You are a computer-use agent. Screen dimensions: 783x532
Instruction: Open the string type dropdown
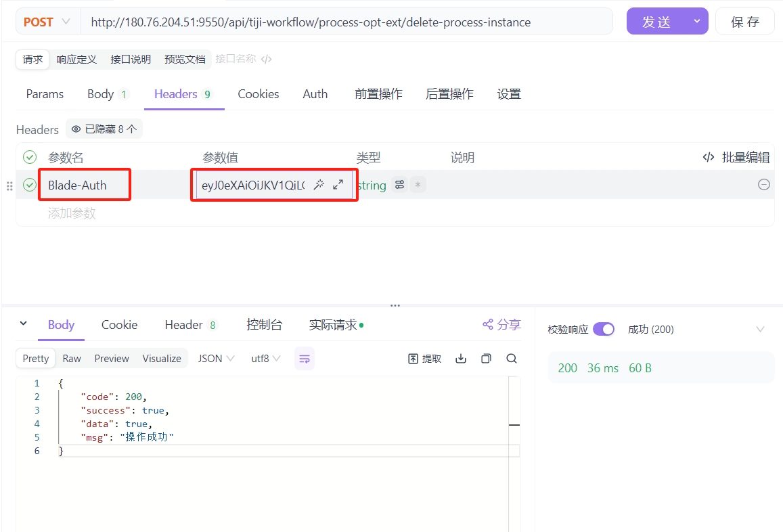[372, 185]
